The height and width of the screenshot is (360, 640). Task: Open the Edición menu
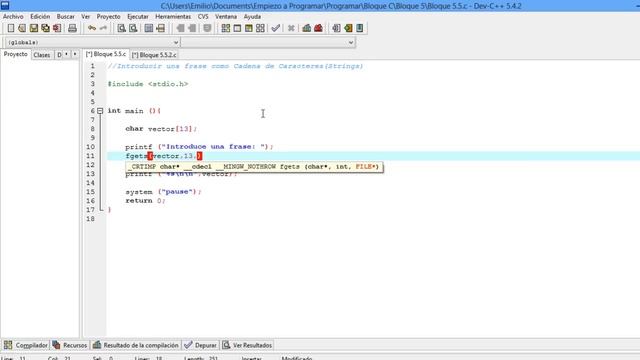click(40, 16)
